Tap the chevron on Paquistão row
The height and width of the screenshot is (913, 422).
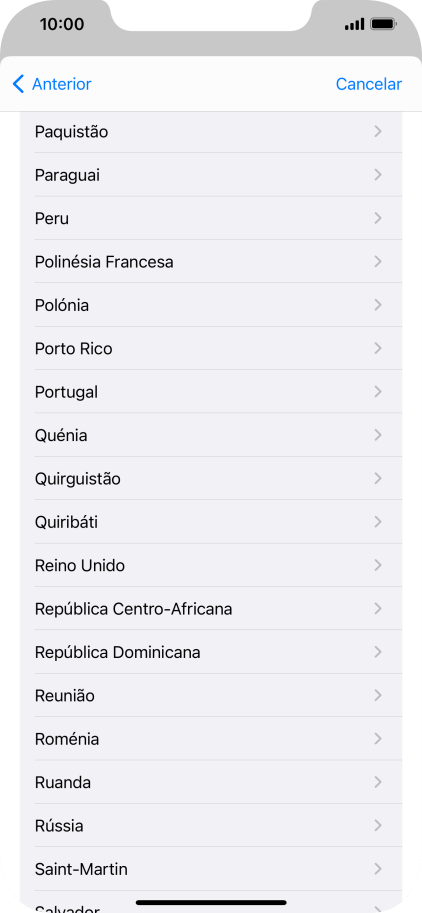click(x=378, y=132)
